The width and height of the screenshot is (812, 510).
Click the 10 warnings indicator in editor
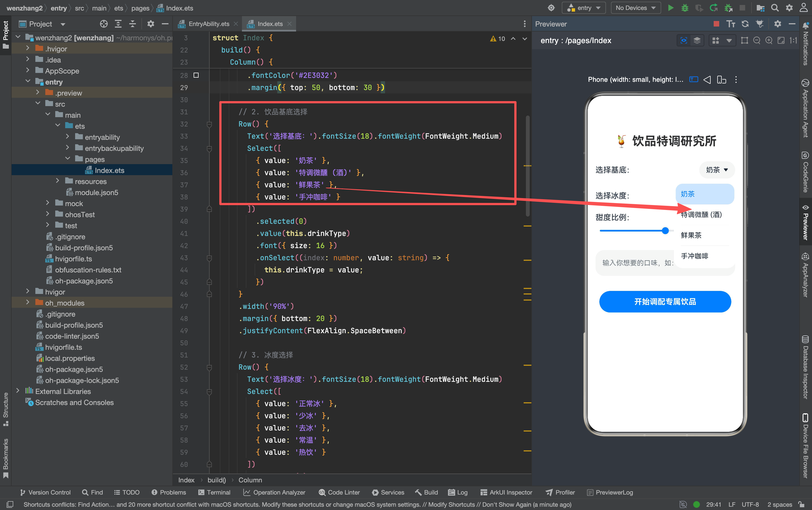pyautogui.click(x=498, y=39)
